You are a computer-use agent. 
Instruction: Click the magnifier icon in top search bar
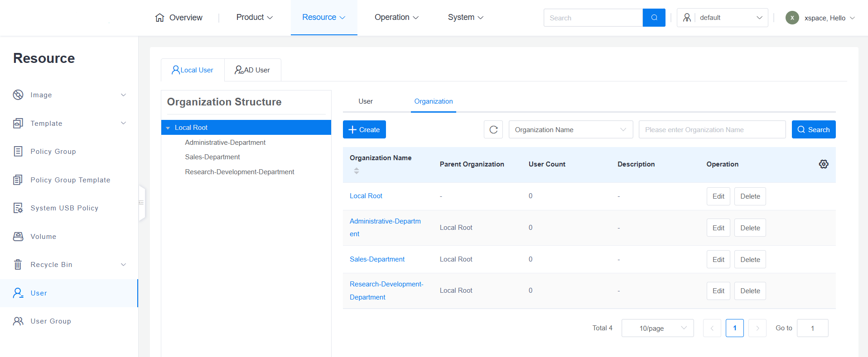click(x=654, y=18)
